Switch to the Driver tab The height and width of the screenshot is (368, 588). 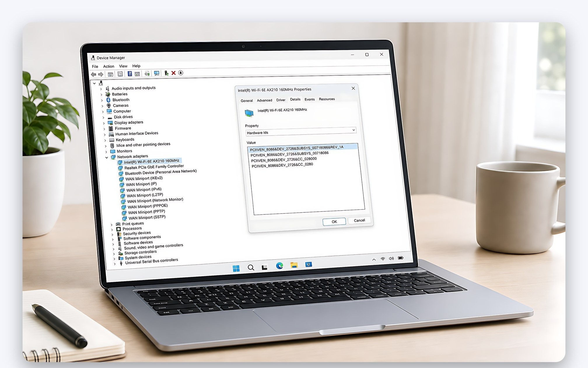[x=281, y=100]
